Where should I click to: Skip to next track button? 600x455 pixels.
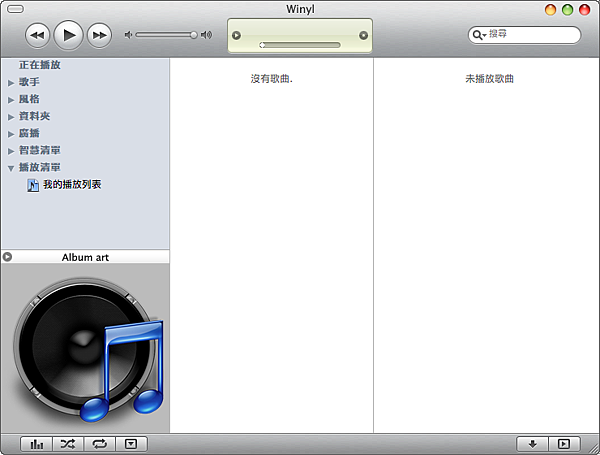pos(99,35)
